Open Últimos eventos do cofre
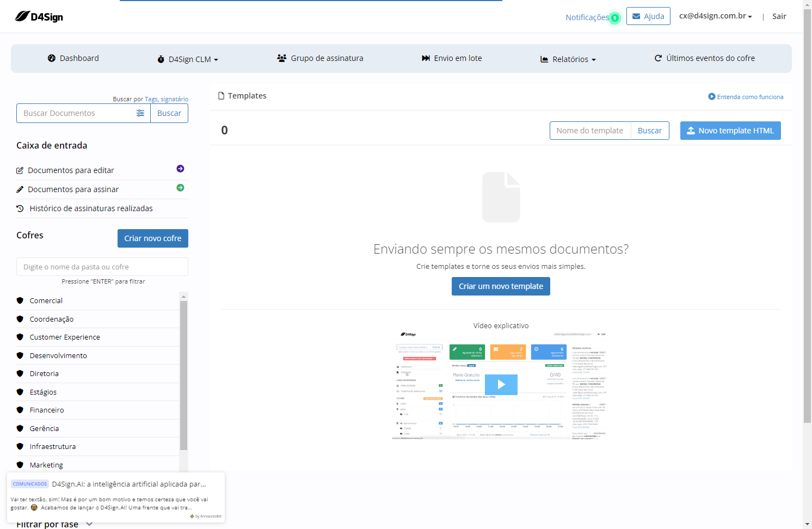This screenshot has height=529, width=812. point(705,58)
